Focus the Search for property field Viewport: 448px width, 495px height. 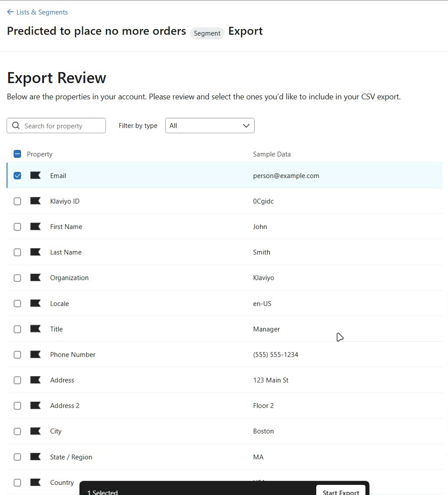click(x=56, y=126)
